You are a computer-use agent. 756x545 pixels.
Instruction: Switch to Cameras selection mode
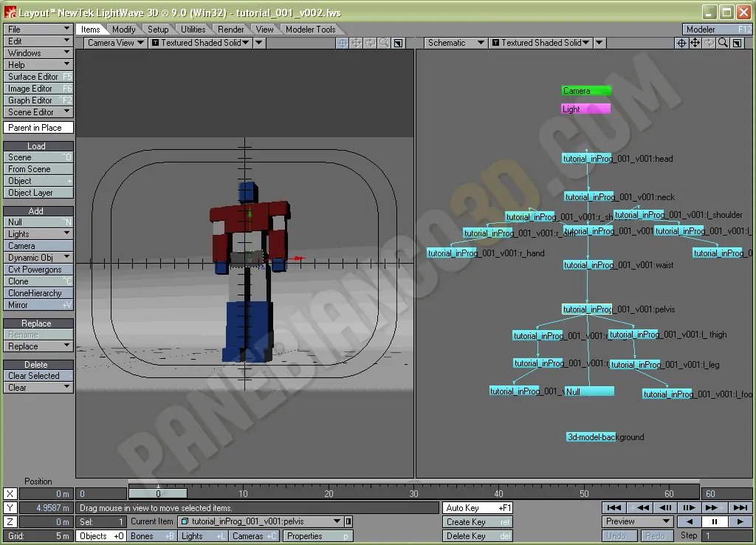(254, 536)
